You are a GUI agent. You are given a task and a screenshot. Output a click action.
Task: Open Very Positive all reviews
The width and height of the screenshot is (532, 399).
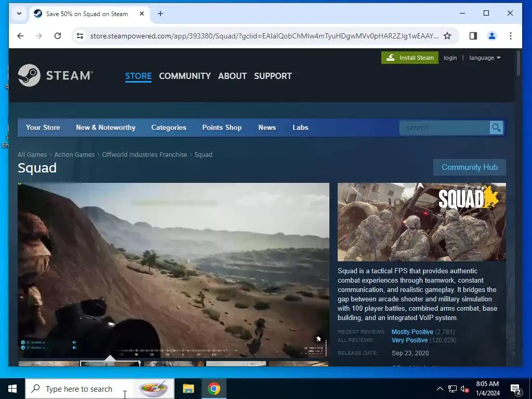point(409,340)
